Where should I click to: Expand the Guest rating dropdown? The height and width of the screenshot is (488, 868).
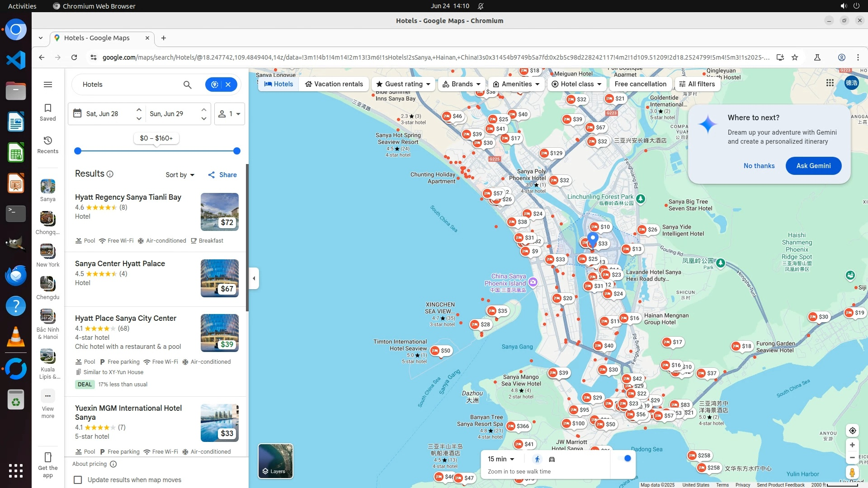click(x=404, y=84)
